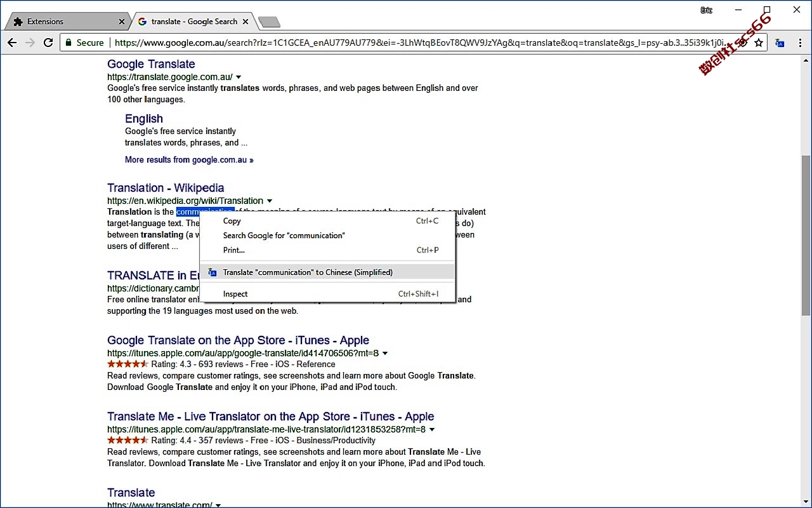Select the translate - Google Search tab
The width and height of the screenshot is (812, 508).
tap(193, 22)
